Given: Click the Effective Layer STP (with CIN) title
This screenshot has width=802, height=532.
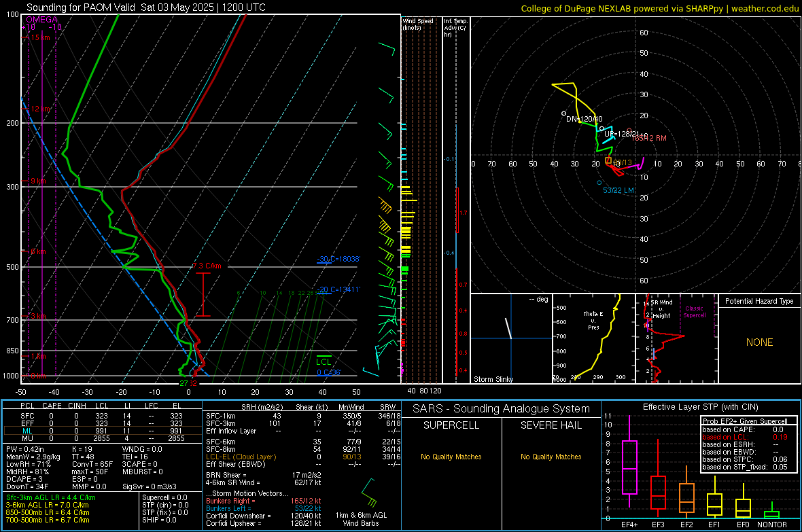Looking at the screenshot, I should [x=700, y=407].
